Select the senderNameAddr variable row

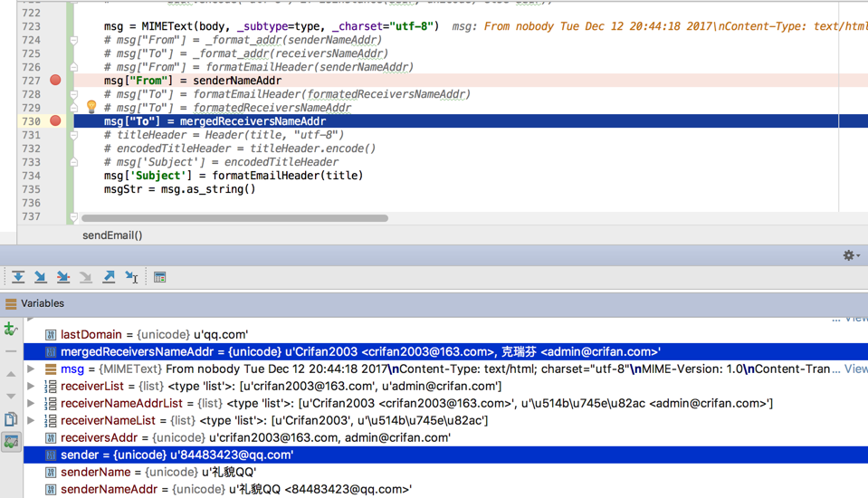[x=445, y=489]
